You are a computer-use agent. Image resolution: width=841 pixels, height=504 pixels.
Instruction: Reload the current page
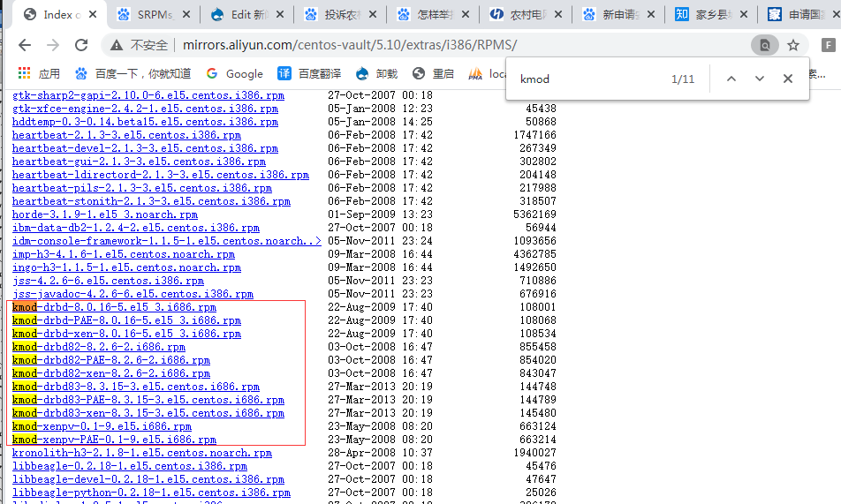pos(81,45)
